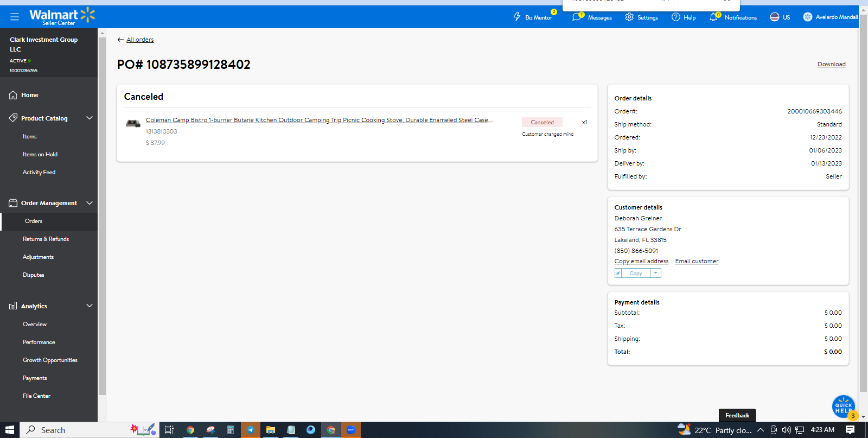Click phone number (850) 866-5091
This screenshot has width=868, height=438.
coord(636,251)
